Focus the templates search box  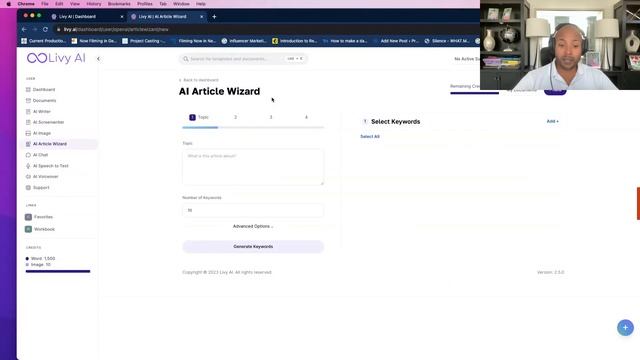[x=243, y=59]
